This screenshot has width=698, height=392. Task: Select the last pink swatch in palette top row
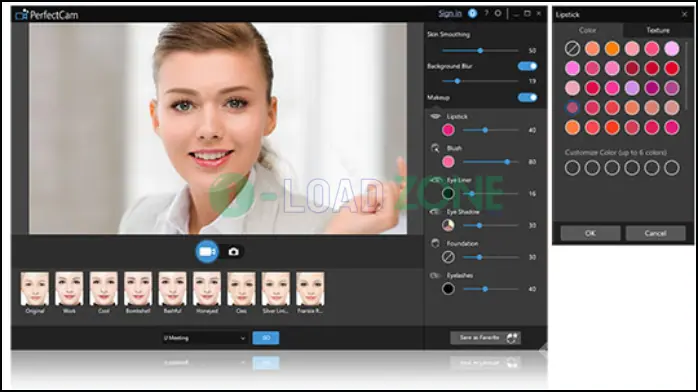pos(672,48)
